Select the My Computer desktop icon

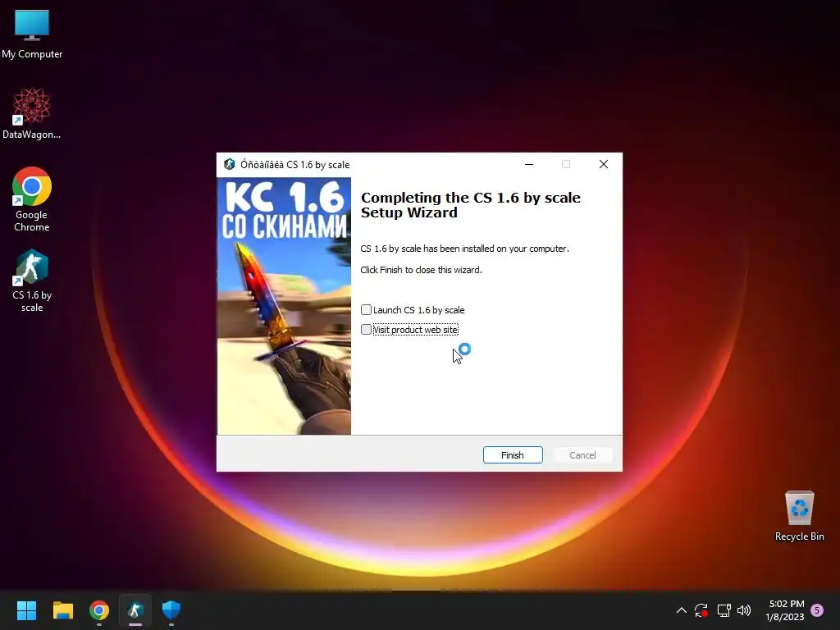tap(32, 34)
